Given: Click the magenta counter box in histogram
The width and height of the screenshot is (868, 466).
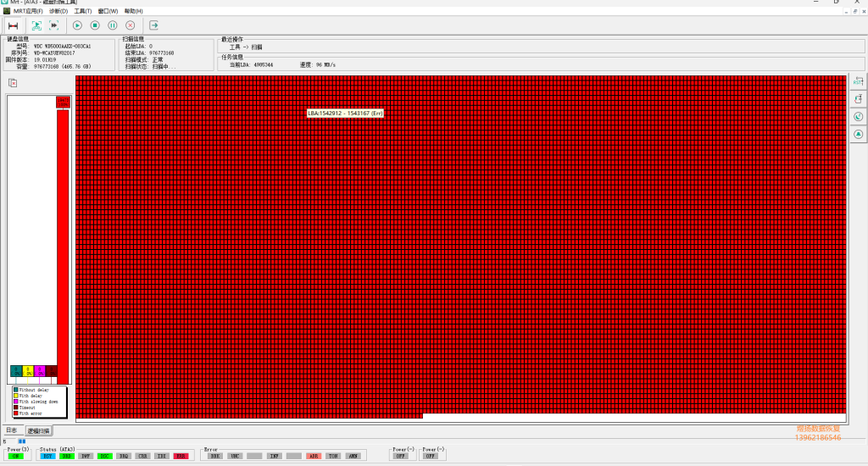Looking at the screenshot, I should pyautogui.click(x=39, y=371).
